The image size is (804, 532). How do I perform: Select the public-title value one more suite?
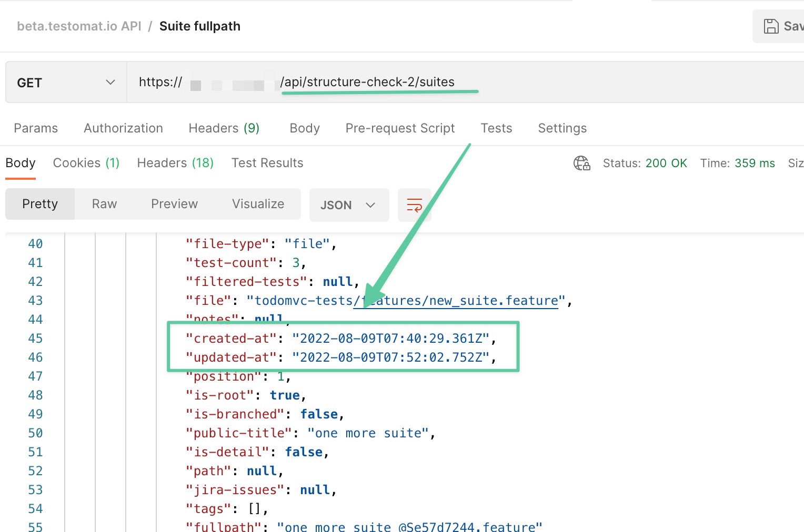368,433
